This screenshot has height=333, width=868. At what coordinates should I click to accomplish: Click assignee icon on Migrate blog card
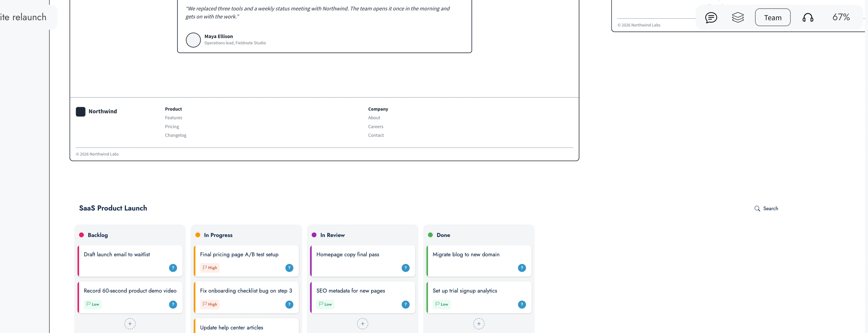tap(522, 268)
